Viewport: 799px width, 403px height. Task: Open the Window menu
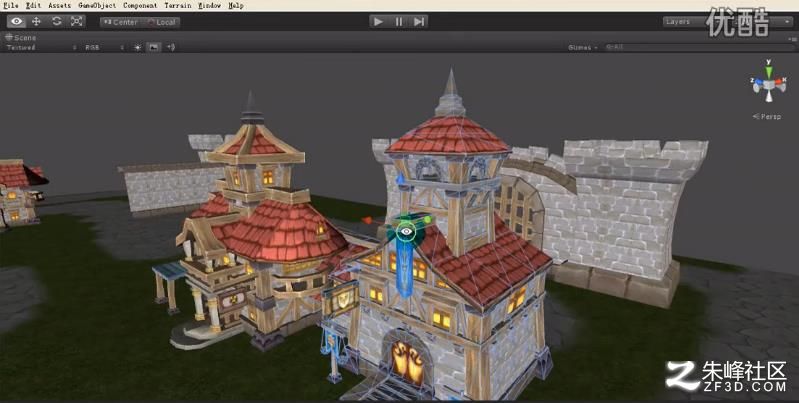209,6
